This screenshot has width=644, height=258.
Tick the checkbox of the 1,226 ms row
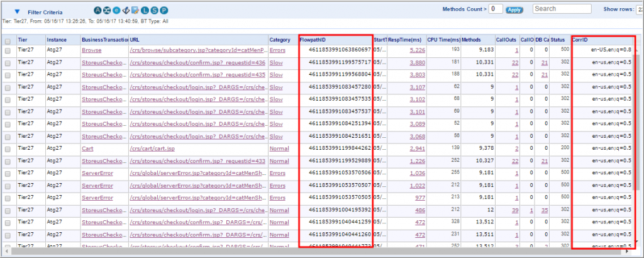tap(8, 162)
